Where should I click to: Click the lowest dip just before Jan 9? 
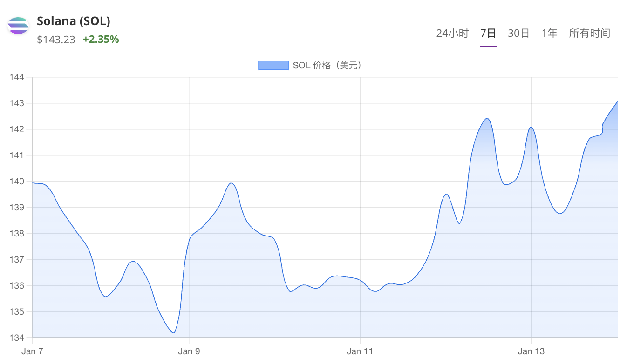coord(173,332)
